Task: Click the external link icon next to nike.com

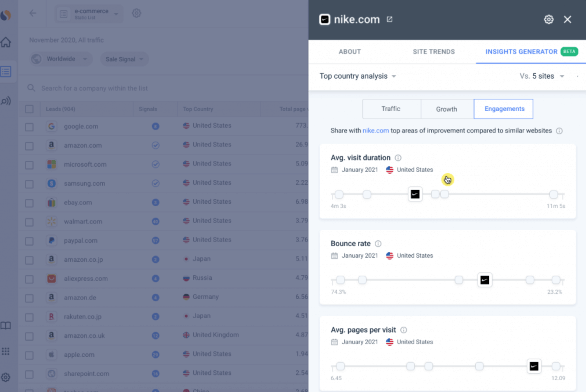Action: tap(390, 19)
